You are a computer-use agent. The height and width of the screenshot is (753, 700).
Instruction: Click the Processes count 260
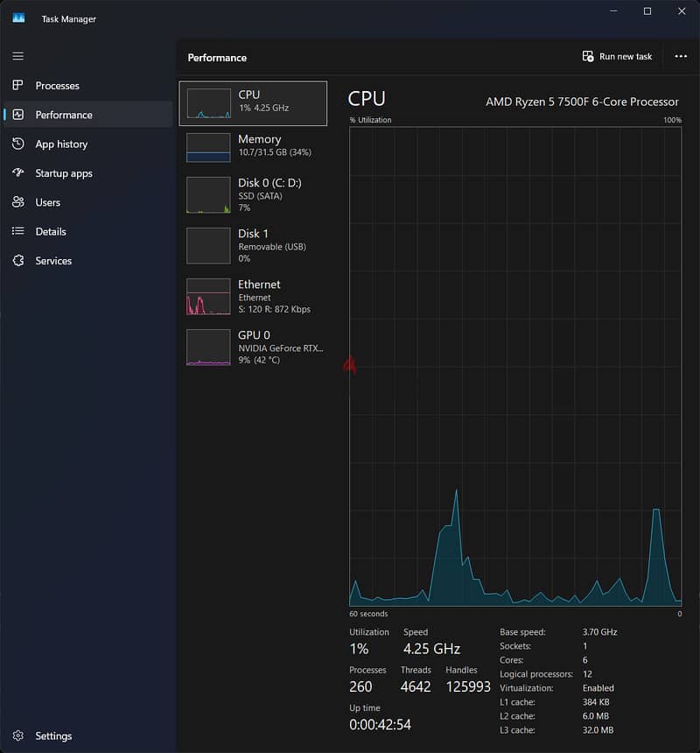pos(360,686)
